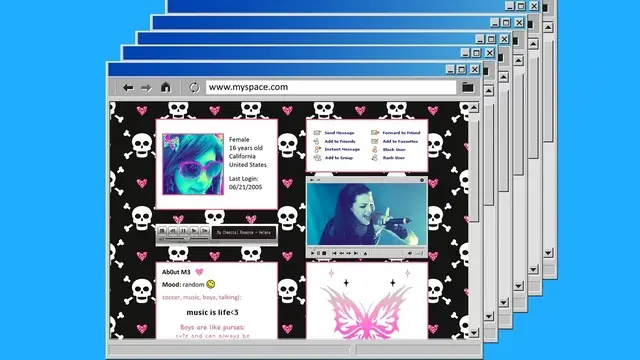Rewind the video
The height and width of the screenshot is (360, 640).
342,253
